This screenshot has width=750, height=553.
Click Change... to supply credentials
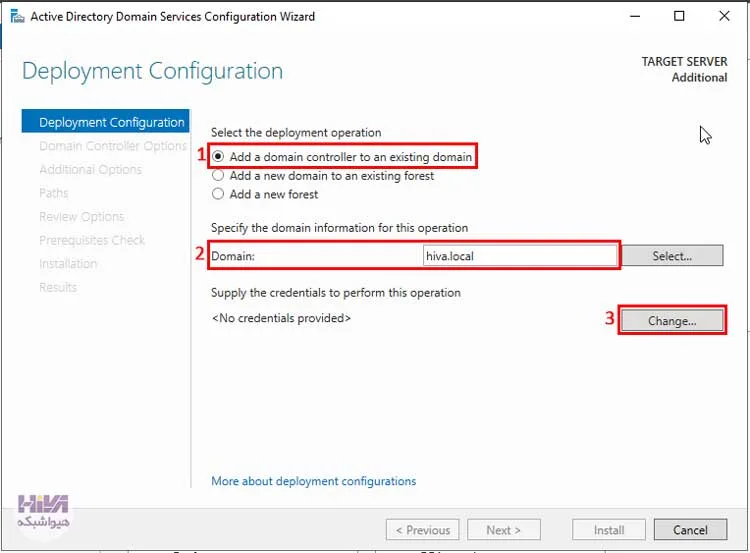(x=672, y=321)
